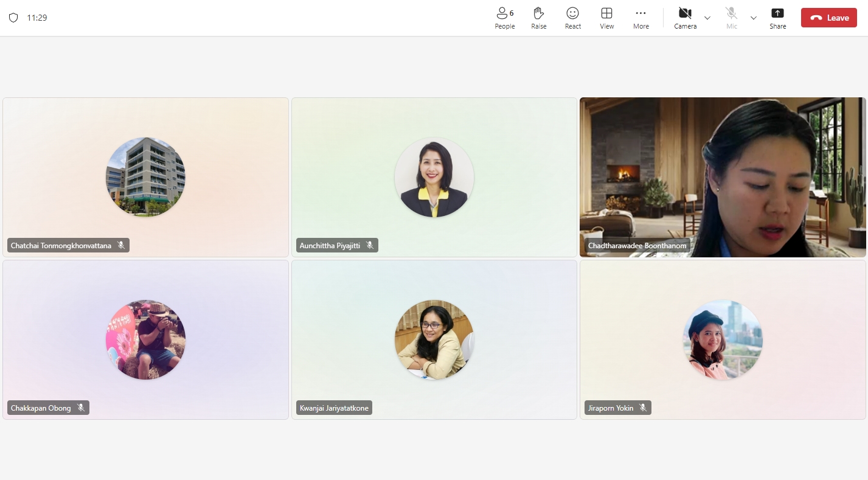
Task: Click the meeting timer 11:29
Action: point(37,18)
